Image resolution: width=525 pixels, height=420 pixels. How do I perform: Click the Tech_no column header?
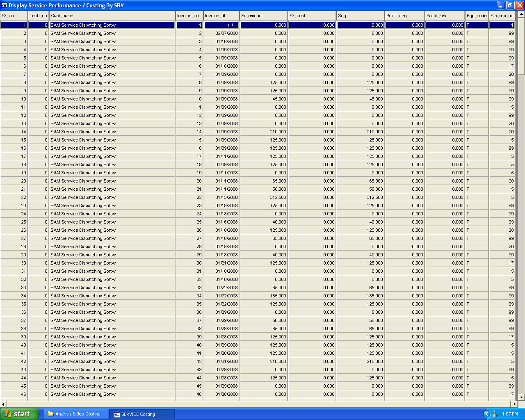pyautogui.click(x=38, y=16)
